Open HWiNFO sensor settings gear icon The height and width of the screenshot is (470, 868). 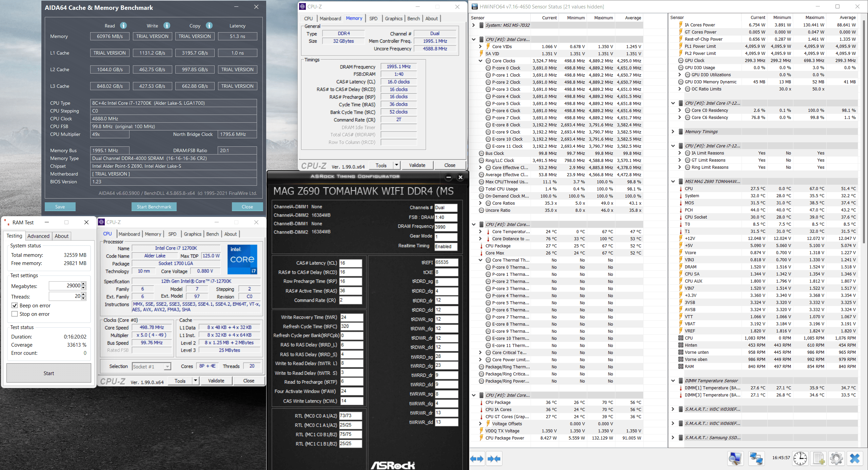[x=836, y=458]
